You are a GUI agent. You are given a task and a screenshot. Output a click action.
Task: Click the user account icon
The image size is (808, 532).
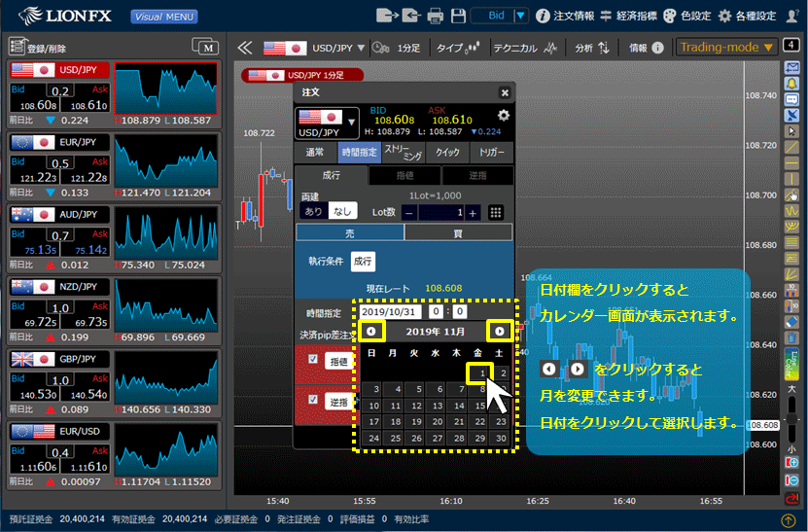(792, 16)
